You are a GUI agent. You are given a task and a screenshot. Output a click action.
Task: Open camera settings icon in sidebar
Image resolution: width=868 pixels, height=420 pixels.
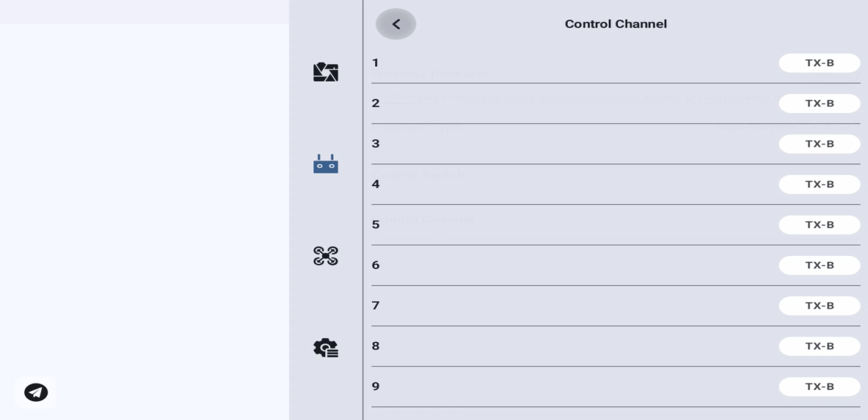(325, 72)
